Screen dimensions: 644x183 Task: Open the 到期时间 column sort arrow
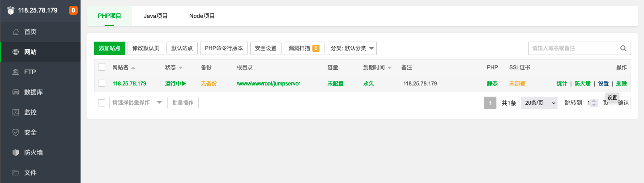click(x=389, y=68)
